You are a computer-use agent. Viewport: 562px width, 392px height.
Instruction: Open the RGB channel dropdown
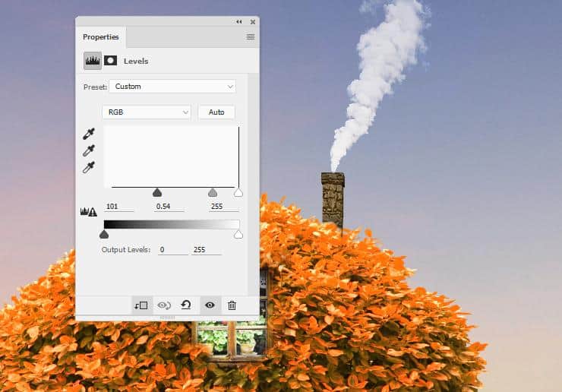(x=147, y=112)
